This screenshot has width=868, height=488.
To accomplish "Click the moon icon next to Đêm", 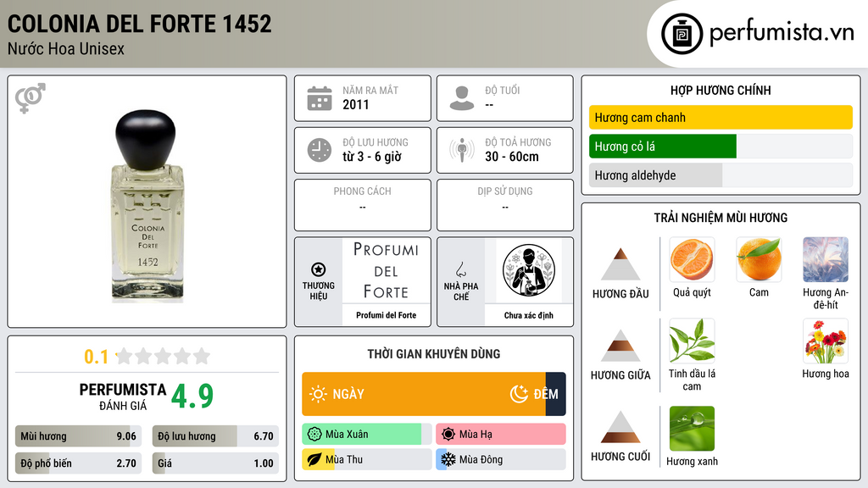I will (519, 394).
